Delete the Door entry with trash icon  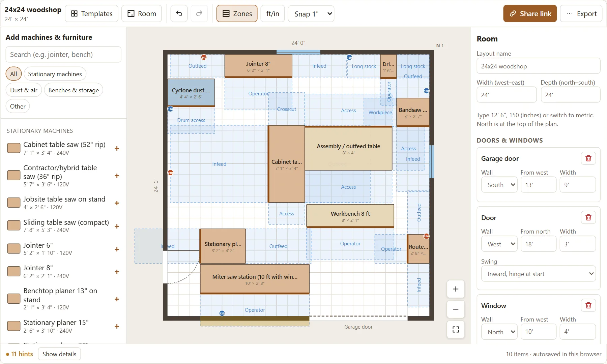tap(588, 217)
